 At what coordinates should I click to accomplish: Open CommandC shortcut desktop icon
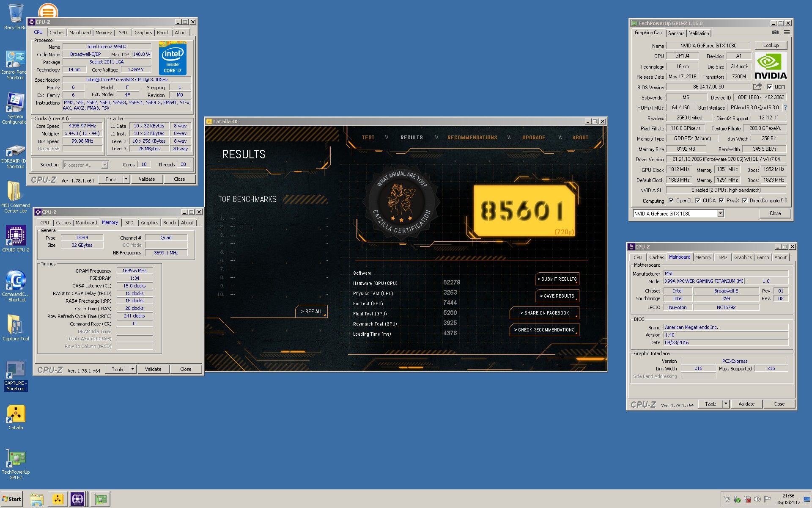coord(16,286)
